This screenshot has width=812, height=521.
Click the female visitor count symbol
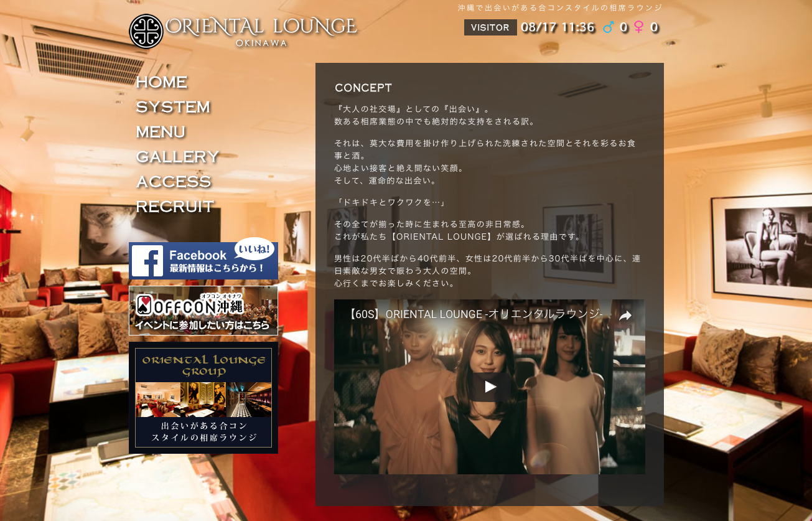tap(639, 27)
